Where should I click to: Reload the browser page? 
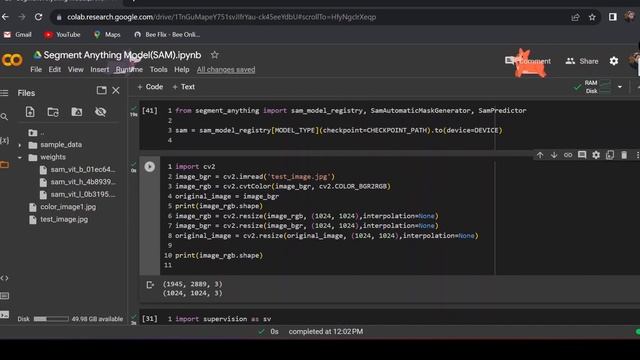[x=38, y=17]
